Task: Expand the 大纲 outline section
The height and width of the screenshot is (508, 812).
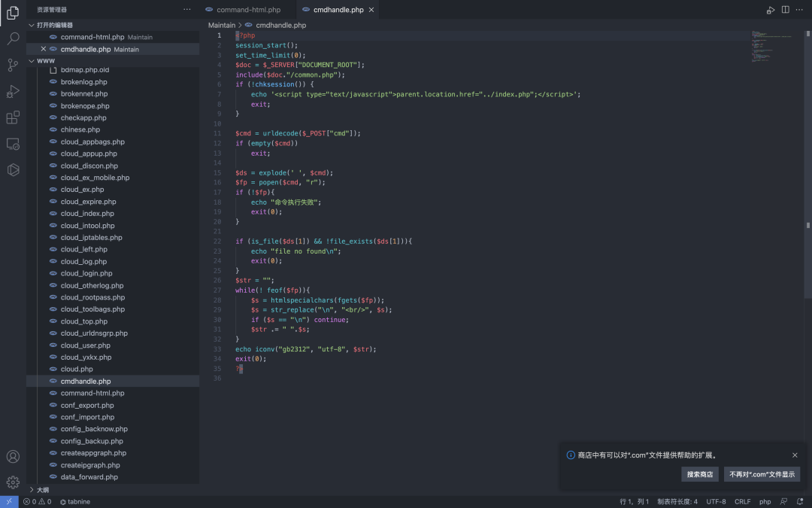Action: pyautogui.click(x=113, y=490)
